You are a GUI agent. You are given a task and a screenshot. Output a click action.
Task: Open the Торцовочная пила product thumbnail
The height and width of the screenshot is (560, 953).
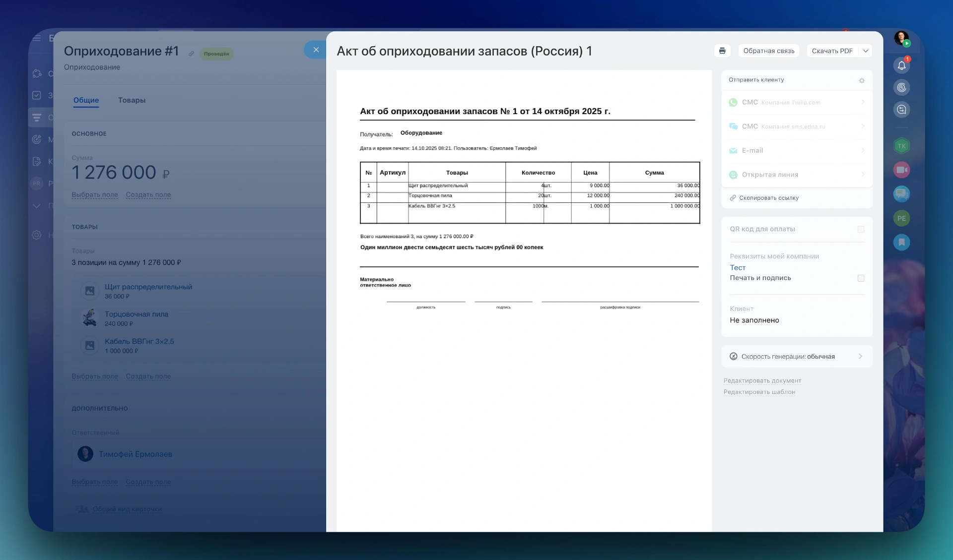click(x=90, y=318)
